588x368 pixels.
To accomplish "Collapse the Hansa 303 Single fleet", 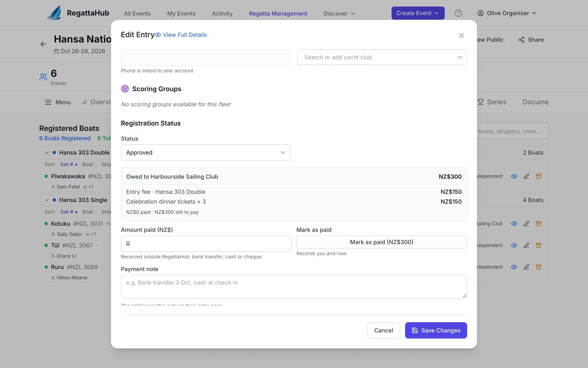I will [47, 200].
